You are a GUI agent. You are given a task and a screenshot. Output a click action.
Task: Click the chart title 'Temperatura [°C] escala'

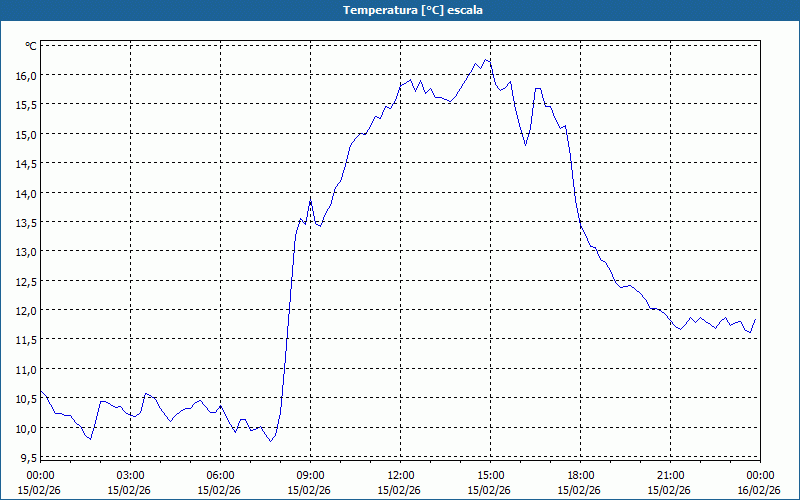[x=400, y=10]
